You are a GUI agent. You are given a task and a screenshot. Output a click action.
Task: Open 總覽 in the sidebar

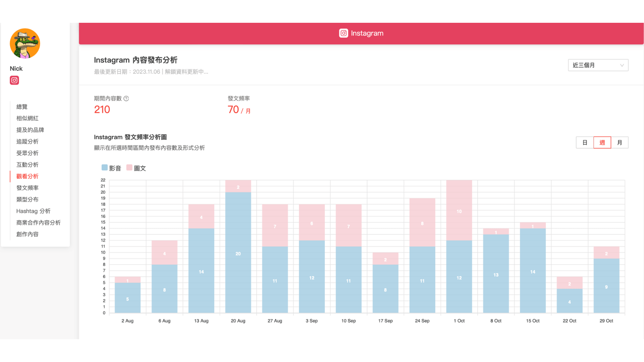[22, 107]
